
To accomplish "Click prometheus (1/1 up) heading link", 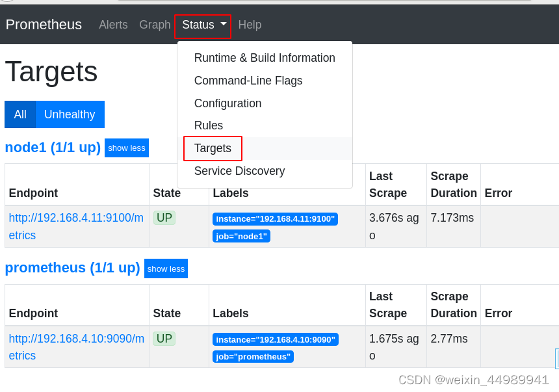I will (72, 268).
